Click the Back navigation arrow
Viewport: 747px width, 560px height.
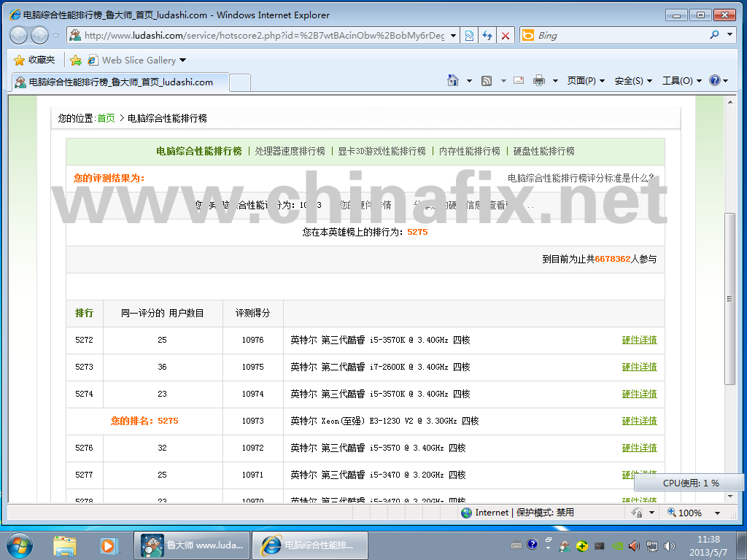click(x=19, y=35)
